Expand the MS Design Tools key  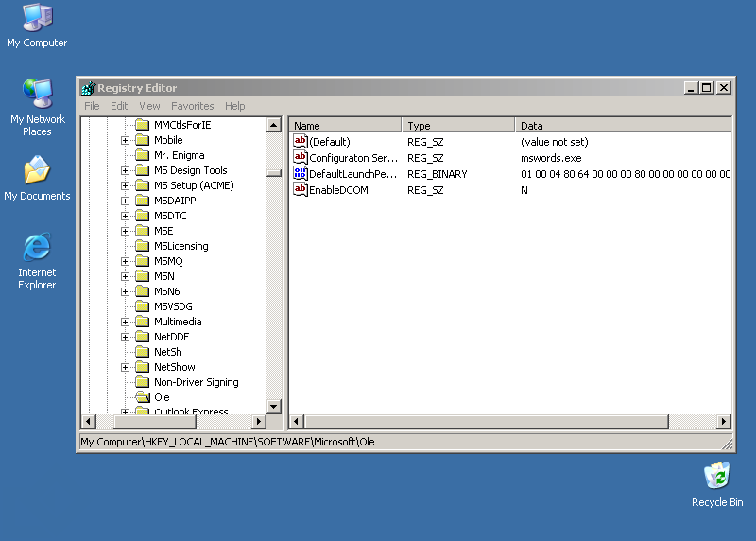tap(126, 171)
